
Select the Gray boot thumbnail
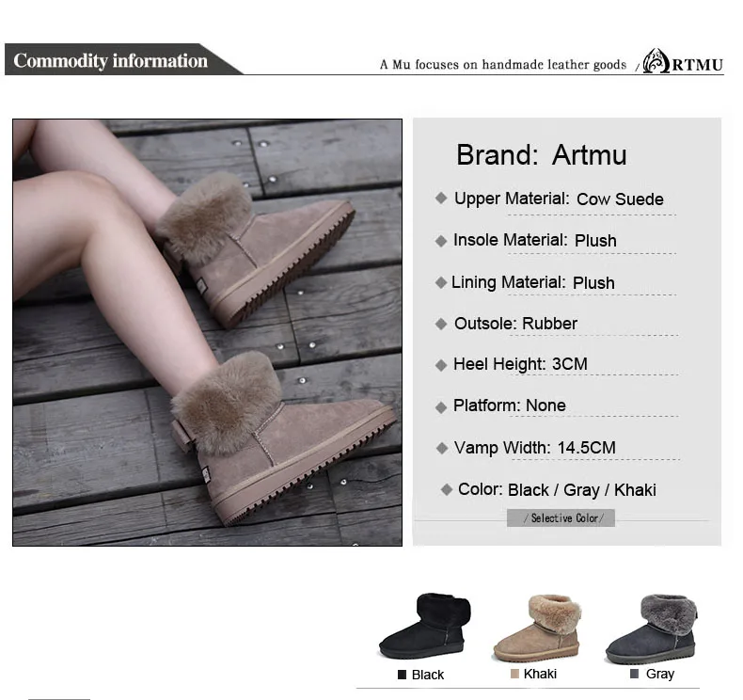(x=652, y=628)
